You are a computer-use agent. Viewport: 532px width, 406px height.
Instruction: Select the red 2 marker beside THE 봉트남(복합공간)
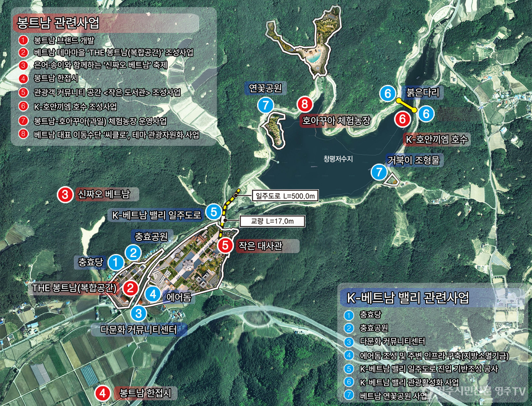[131, 288]
